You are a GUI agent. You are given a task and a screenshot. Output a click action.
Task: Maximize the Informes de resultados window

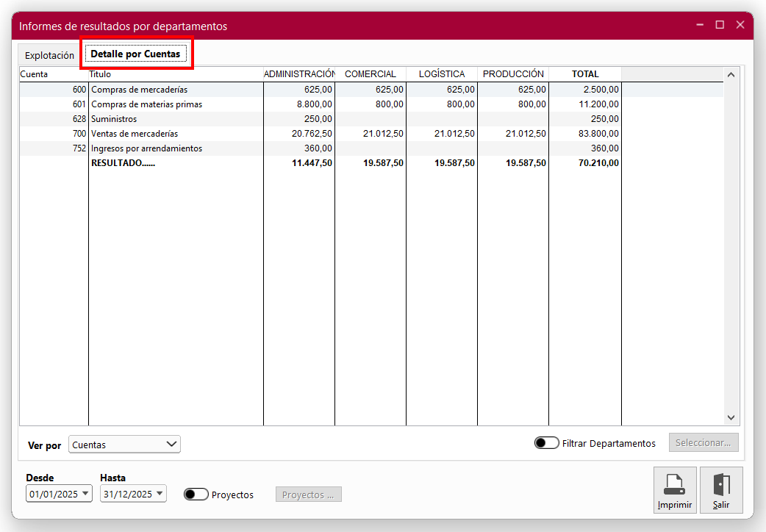click(x=720, y=25)
